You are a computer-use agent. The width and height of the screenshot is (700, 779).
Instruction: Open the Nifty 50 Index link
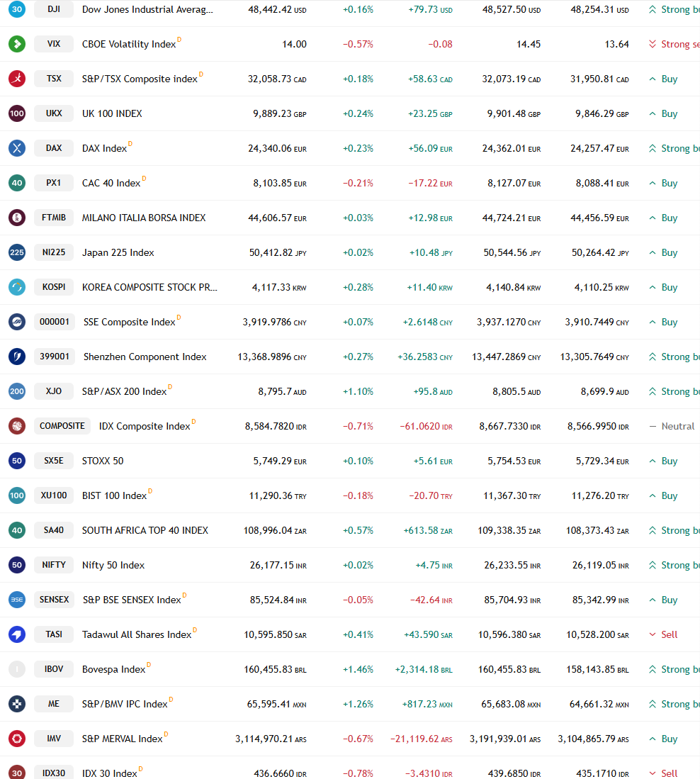coord(113,566)
